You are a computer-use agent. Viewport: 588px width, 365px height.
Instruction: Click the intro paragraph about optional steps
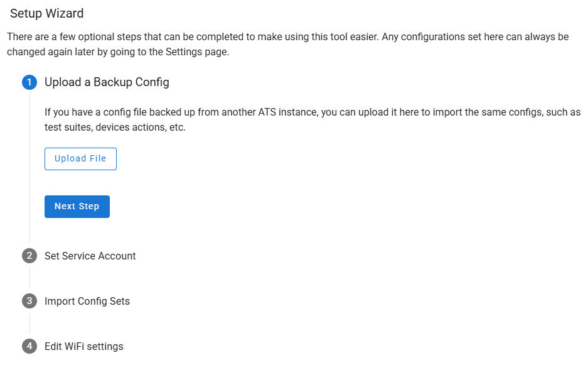(x=287, y=45)
